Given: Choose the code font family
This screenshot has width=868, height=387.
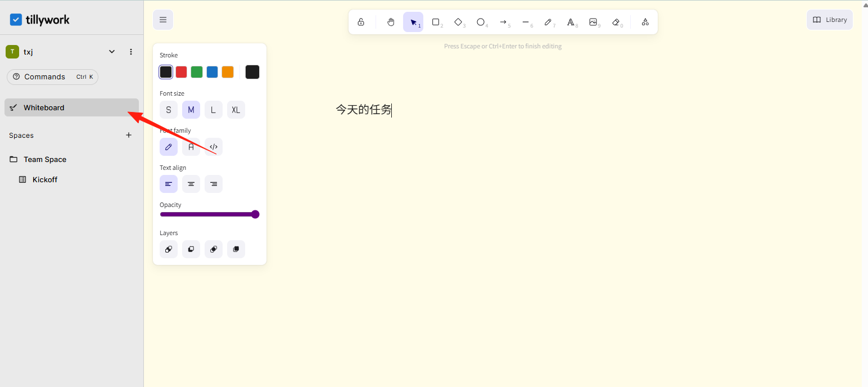Looking at the screenshot, I should [214, 147].
